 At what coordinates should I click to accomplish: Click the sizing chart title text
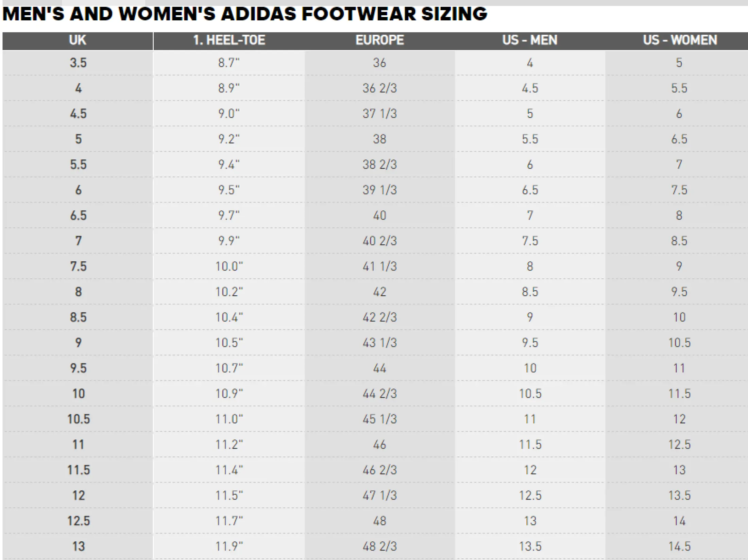point(245,14)
